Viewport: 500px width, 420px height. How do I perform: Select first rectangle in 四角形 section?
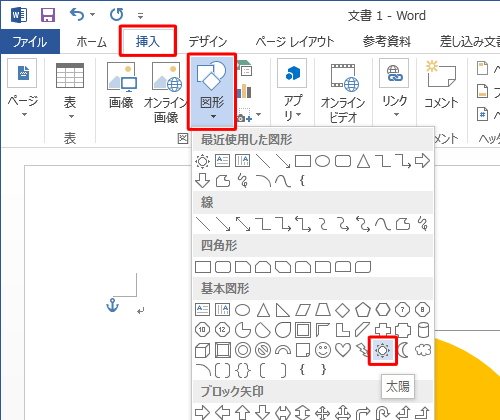pyautogui.click(x=203, y=267)
